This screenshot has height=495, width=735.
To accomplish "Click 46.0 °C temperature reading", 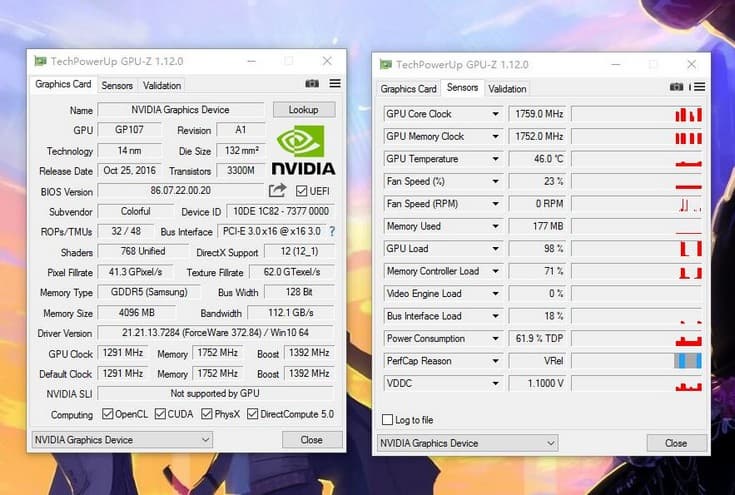I will point(537,159).
